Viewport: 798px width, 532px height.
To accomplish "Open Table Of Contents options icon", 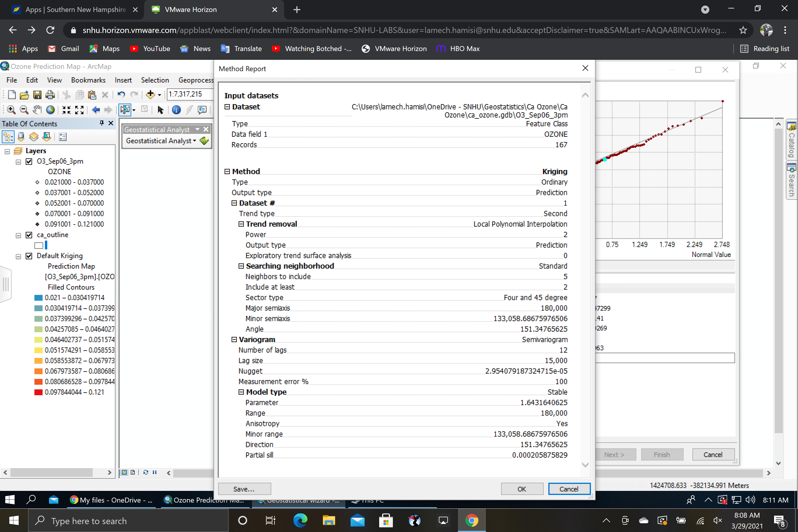I will click(63, 137).
